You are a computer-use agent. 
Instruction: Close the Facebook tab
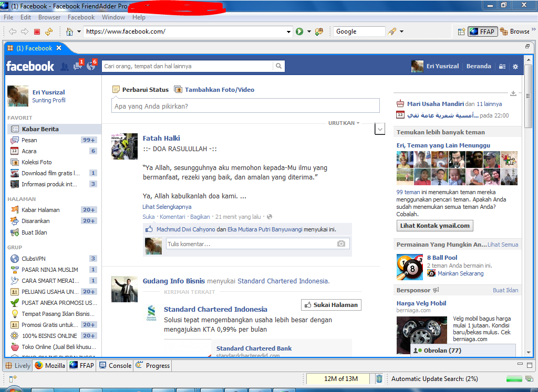59,48
